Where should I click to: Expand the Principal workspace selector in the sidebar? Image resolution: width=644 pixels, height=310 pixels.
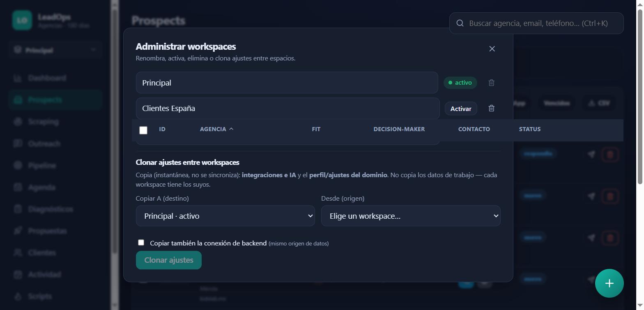point(55,50)
